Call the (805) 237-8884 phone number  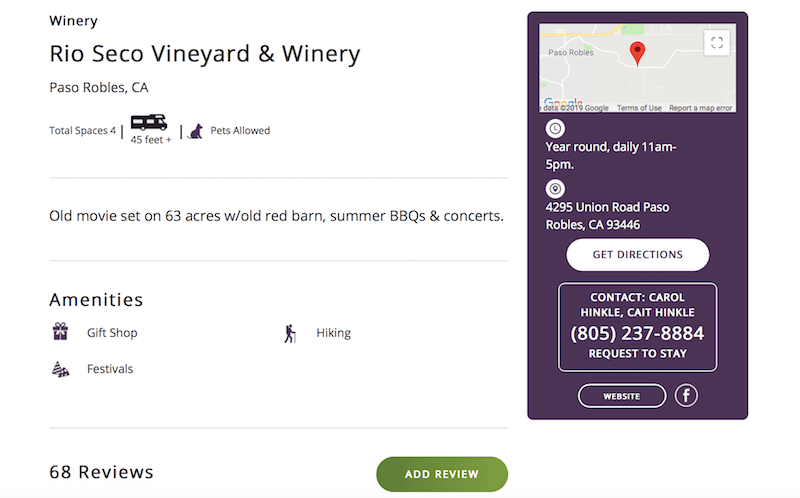point(637,333)
